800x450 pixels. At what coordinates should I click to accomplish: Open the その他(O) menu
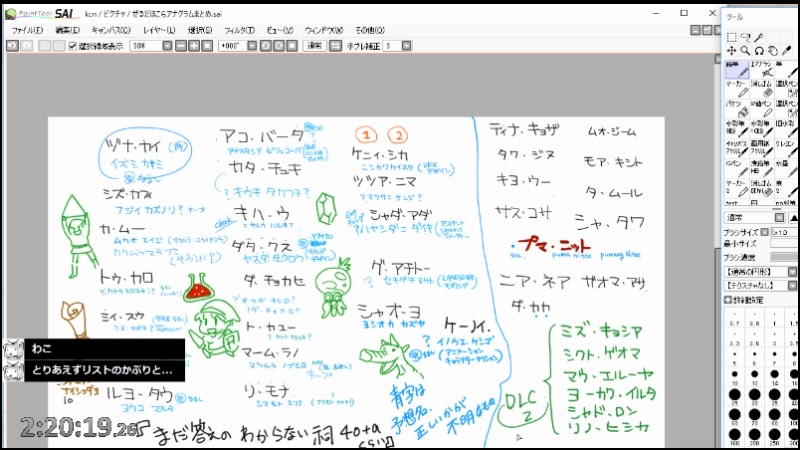click(369, 31)
